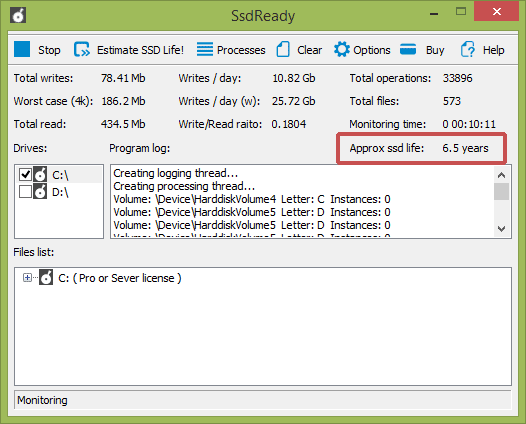Click the Processes toolbar label
526x424 pixels.
tap(241, 50)
